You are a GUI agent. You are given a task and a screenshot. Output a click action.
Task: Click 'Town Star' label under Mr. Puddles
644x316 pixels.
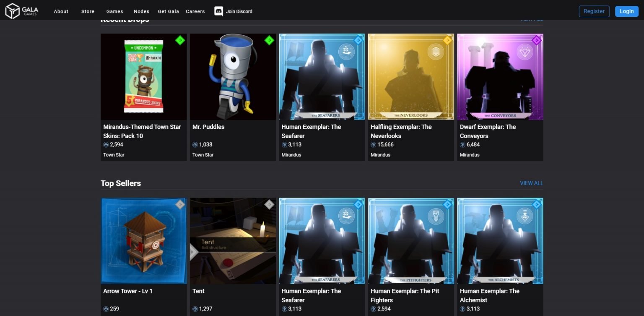tap(203, 155)
